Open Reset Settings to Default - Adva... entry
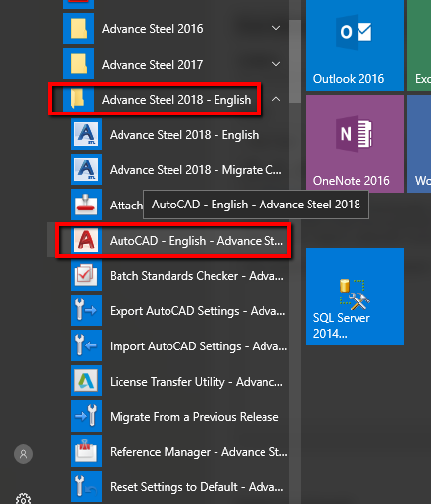This screenshot has width=431, height=504. 197,487
